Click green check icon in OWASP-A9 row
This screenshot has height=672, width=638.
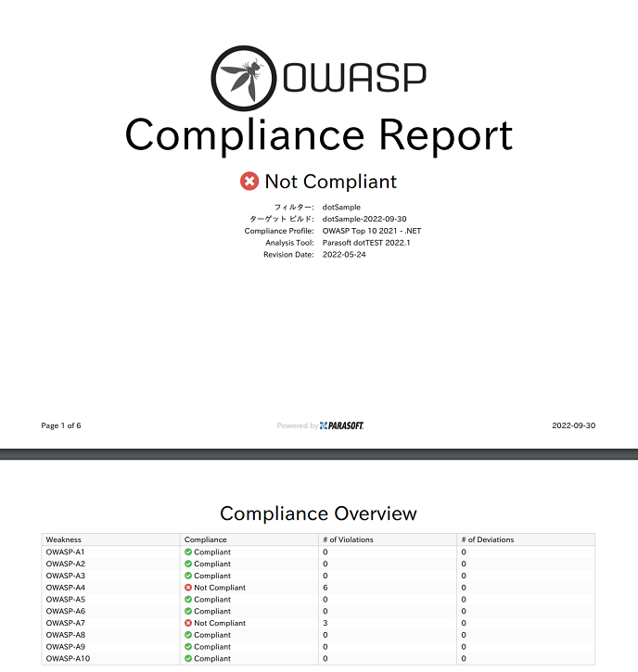[188, 647]
